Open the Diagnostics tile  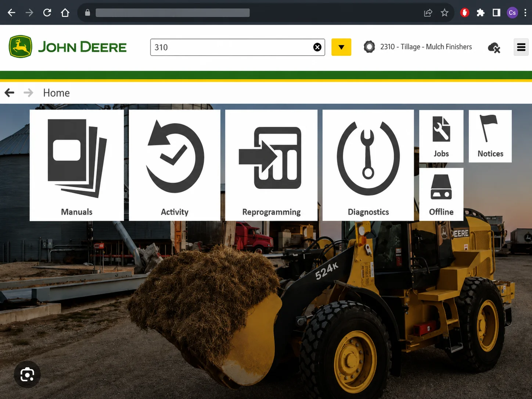pos(368,165)
